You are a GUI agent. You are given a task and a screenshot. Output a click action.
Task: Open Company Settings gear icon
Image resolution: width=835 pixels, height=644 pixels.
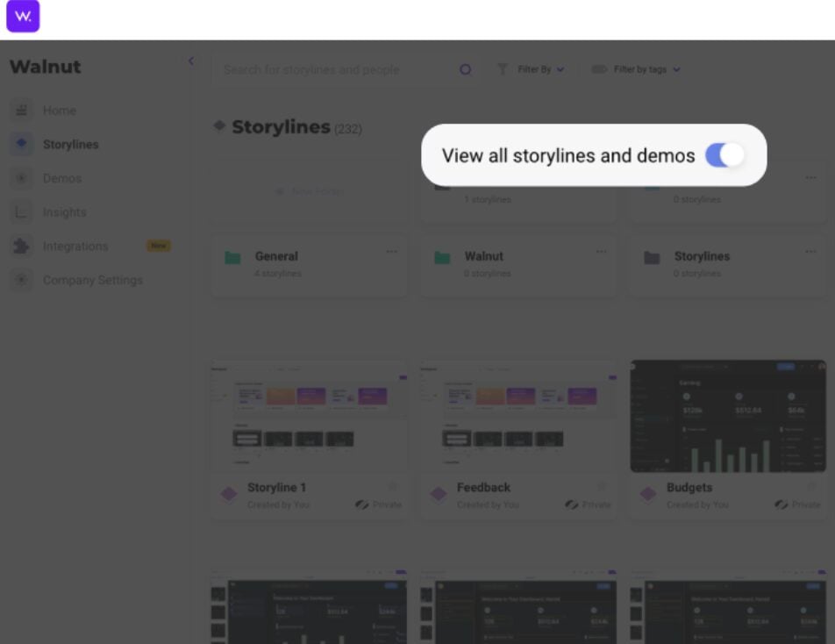click(x=22, y=281)
